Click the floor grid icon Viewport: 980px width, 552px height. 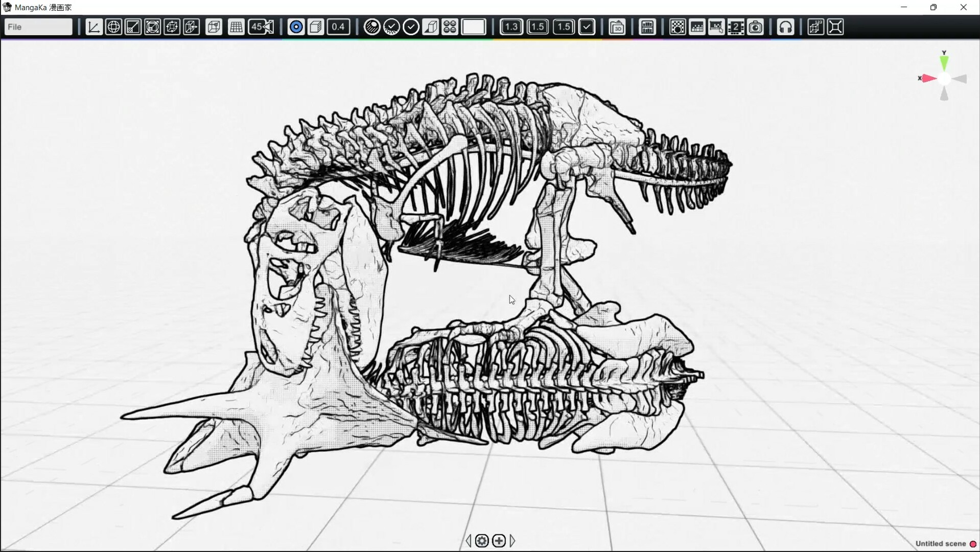pos(236,27)
